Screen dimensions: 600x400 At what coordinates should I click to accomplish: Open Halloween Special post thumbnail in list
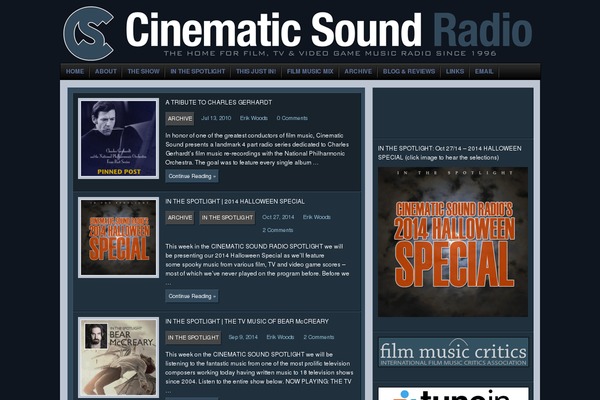tap(119, 237)
